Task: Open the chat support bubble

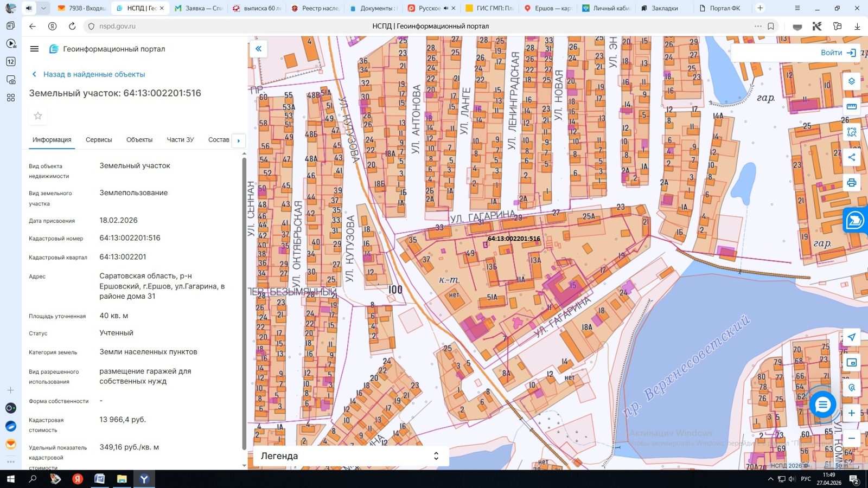Action: point(822,404)
